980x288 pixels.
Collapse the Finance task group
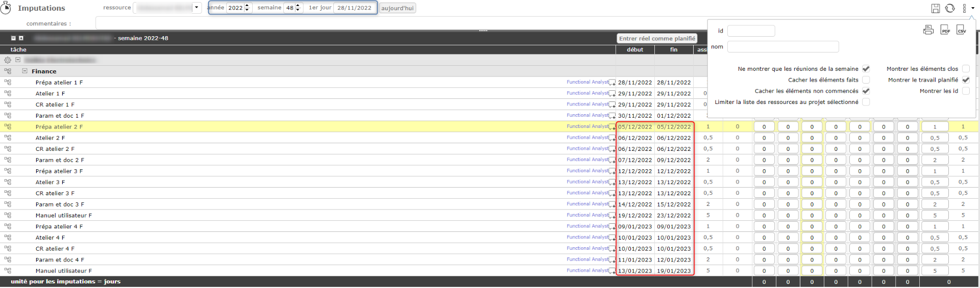[24, 71]
